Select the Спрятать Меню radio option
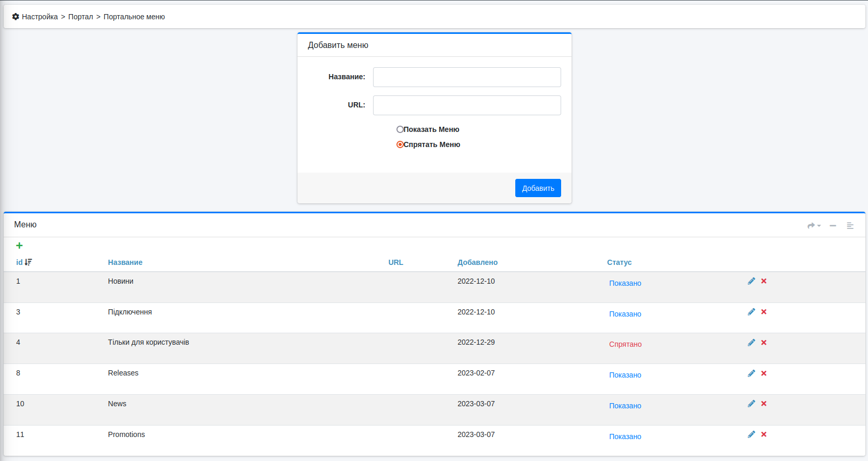 pos(400,144)
